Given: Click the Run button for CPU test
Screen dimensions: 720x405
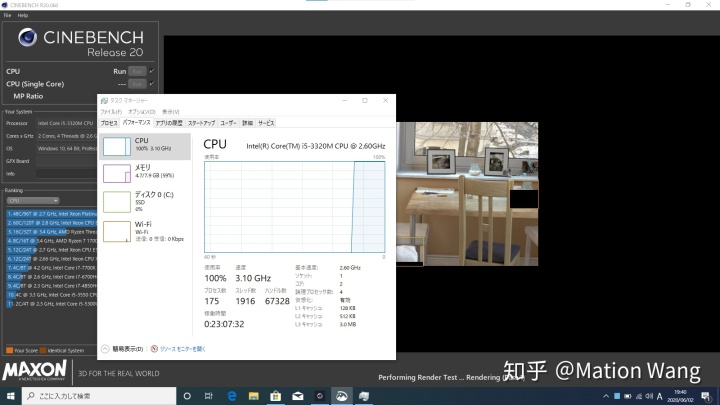Looking at the screenshot, I should tap(137, 71).
